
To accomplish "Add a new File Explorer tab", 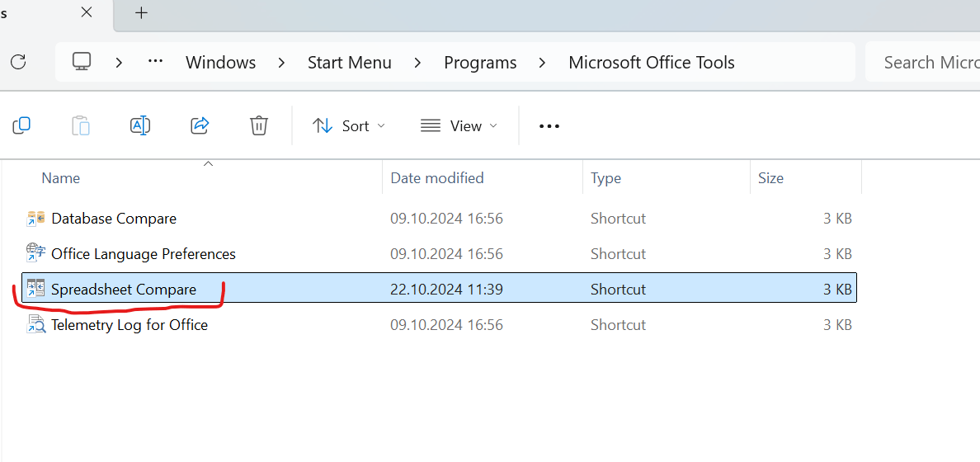I will pyautogui.click(x=142, y=12).
